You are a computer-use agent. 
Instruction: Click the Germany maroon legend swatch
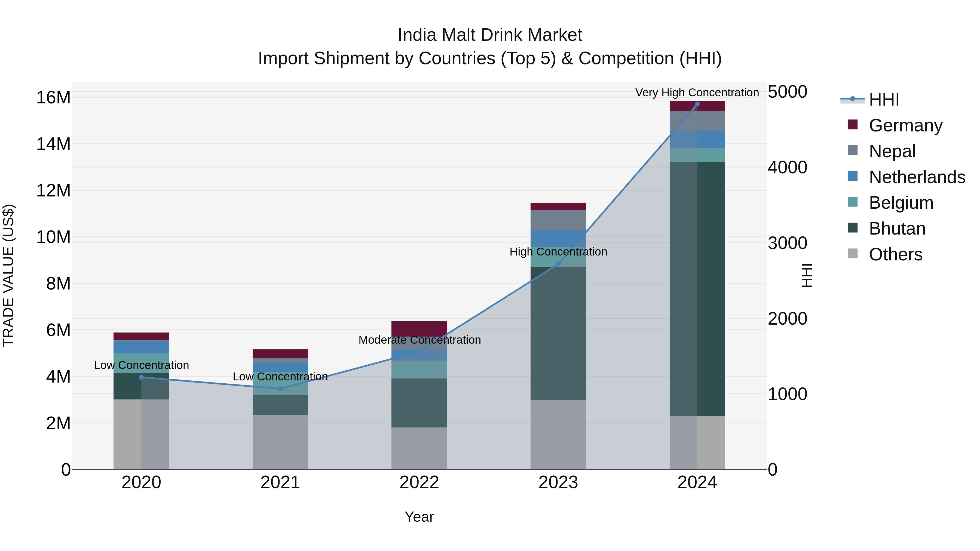point(853,124)
